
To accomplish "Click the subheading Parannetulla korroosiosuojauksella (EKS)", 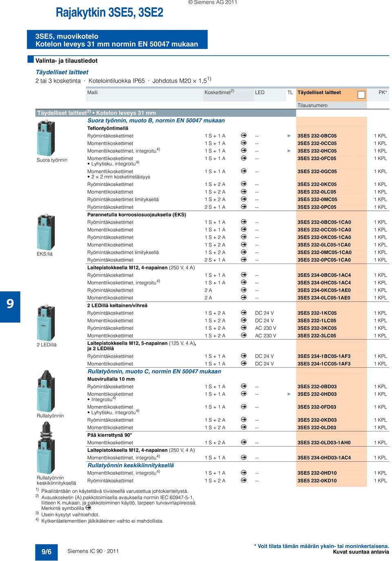I will point(137,215).
